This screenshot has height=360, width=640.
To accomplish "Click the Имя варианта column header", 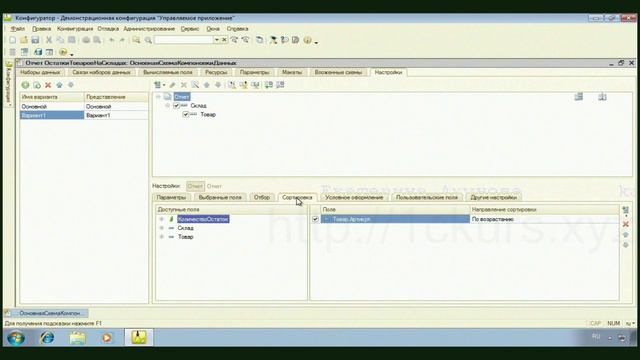I will tap(52, 97).
